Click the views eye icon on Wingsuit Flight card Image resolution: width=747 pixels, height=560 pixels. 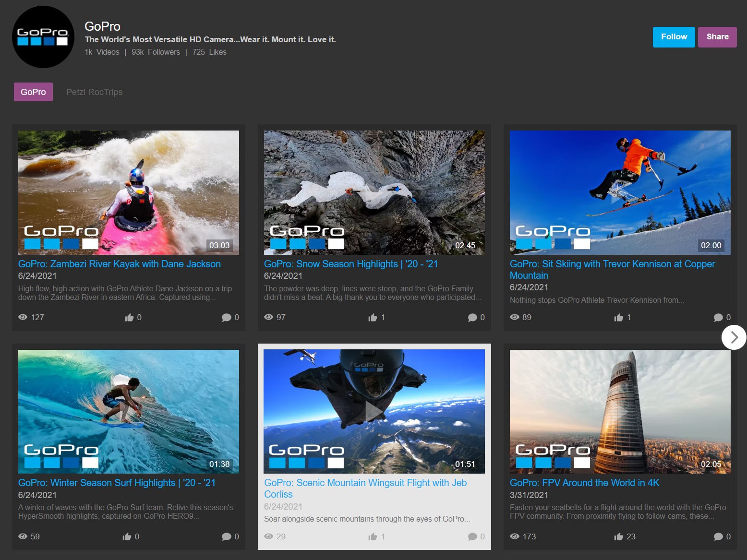268,536
